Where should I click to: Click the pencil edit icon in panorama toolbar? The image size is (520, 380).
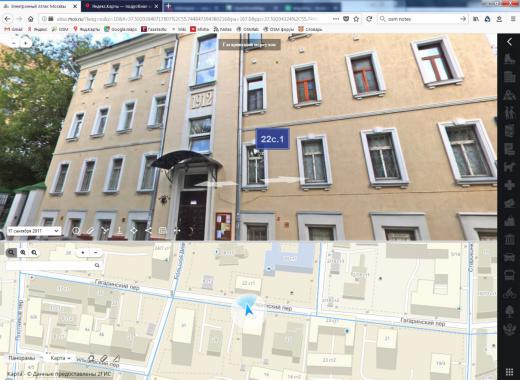(91, 231)
